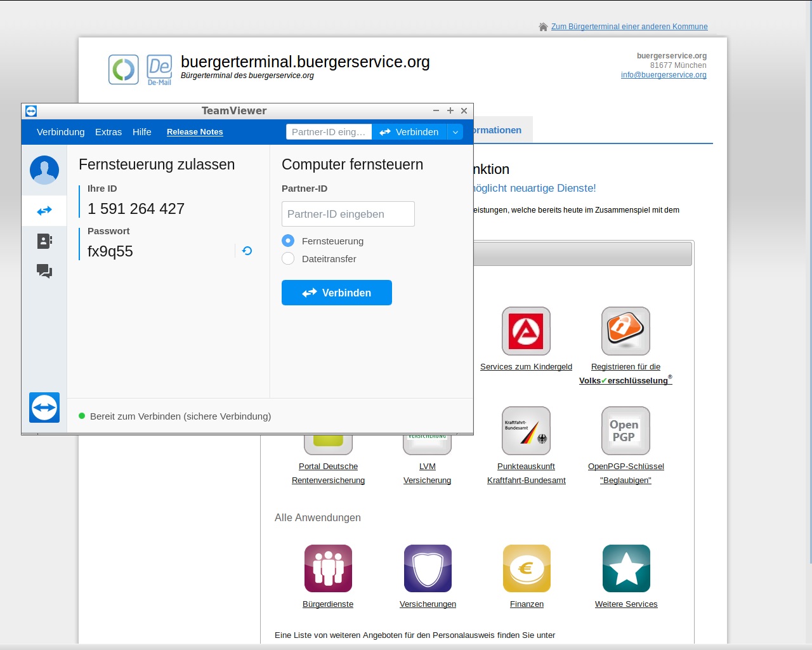Focus the toolbar Partner-ID input field
Screen dimensions: 812x650
(x=329, y=132)
